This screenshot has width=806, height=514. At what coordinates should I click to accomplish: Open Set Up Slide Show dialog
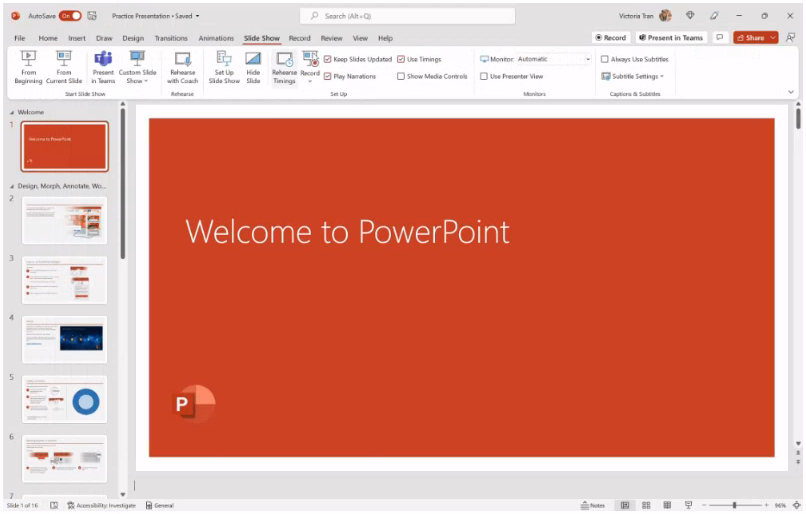(224, 67)
